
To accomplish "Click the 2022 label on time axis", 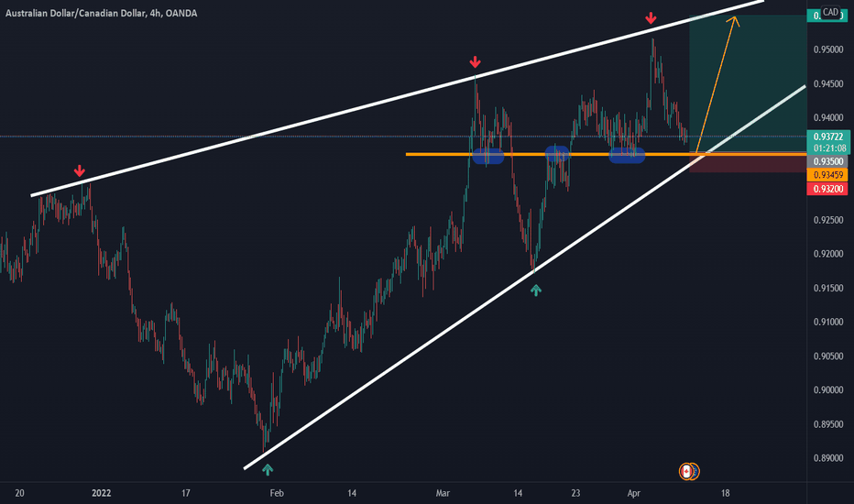I will click(x=102, y=493).
